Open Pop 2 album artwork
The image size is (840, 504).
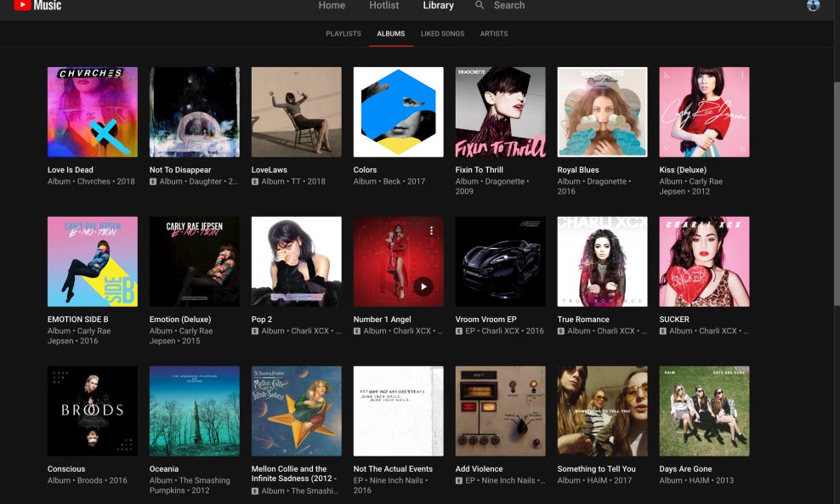(296, 262)
